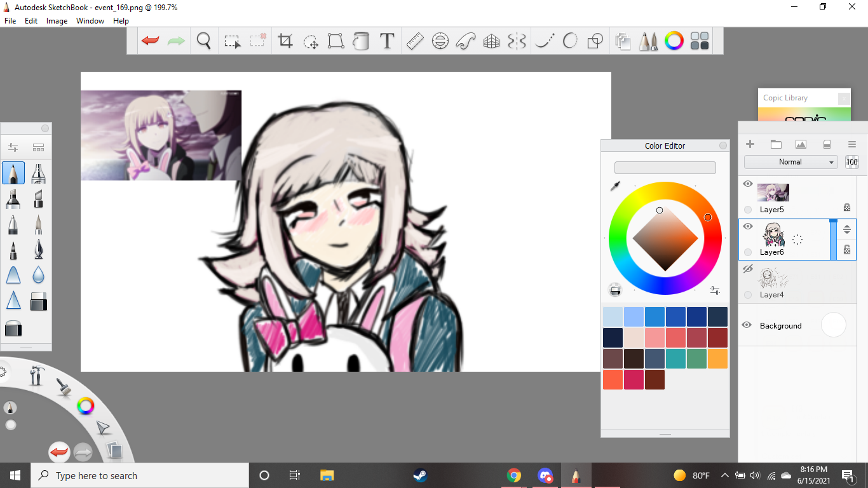Click the lagoon Undo button
This screenshot has height=488, width=868.
(x=59, y=452)
